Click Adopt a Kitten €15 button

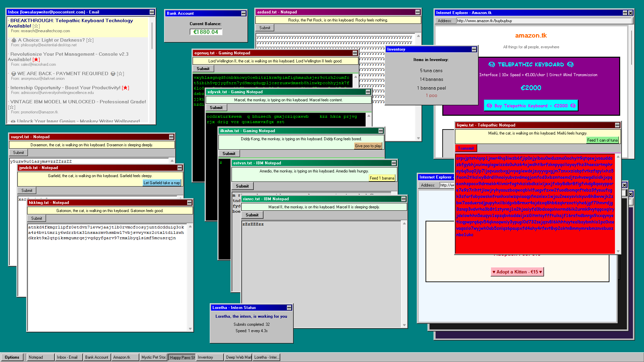point(517,272)
